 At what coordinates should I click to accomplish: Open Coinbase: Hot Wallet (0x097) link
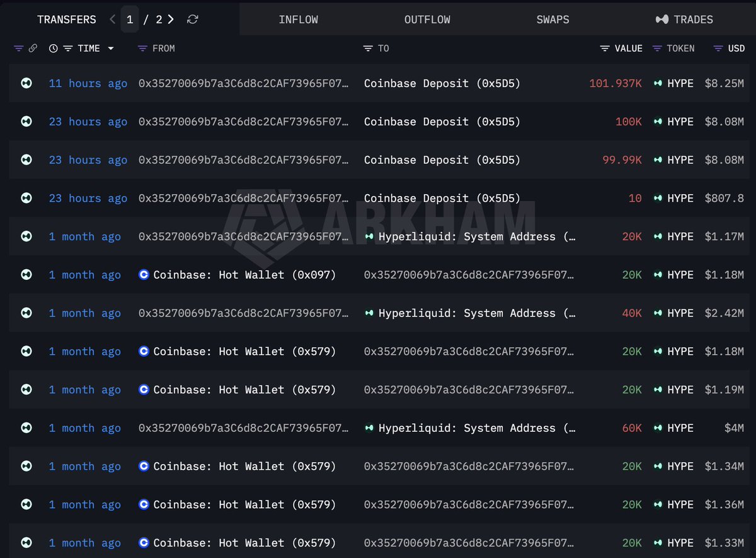(244, 274)
